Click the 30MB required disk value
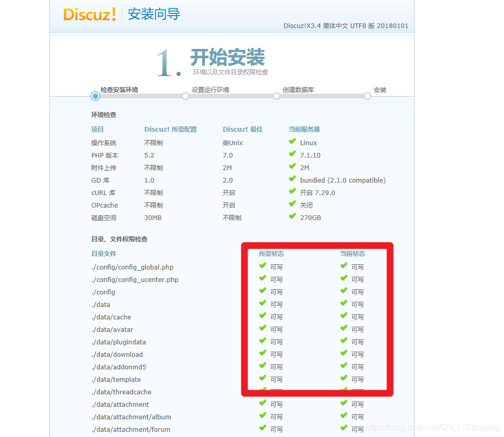The image size is (504, 437). 153,217
